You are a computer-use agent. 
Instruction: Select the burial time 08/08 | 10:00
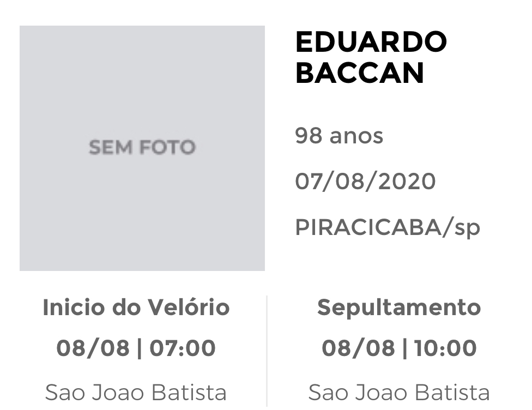click(x=399, y=348)
